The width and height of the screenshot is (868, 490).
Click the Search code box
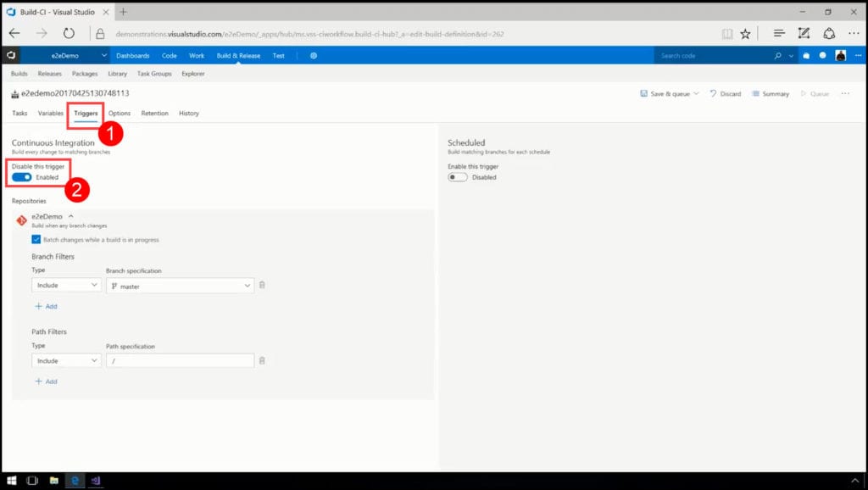coord(714,55)
